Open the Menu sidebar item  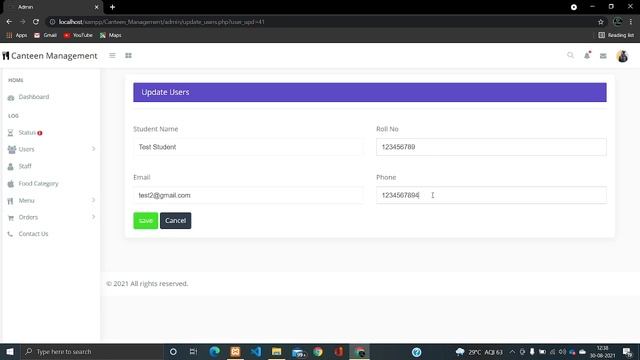point(27,200)
